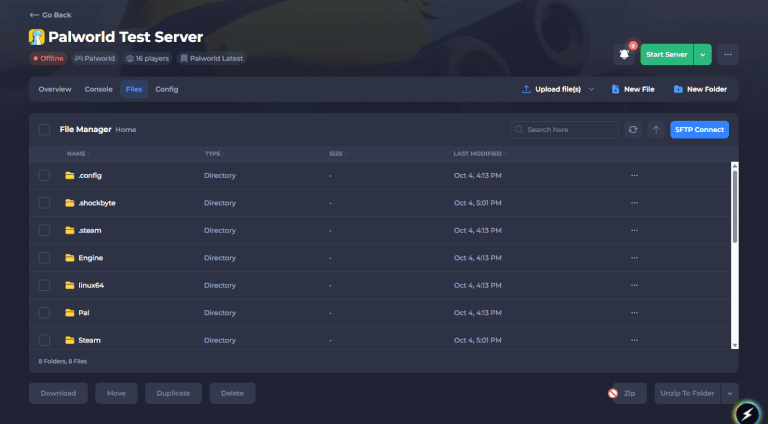Click the Start Server button
Viewport: 768px width, 424px height.
[667, 54]
